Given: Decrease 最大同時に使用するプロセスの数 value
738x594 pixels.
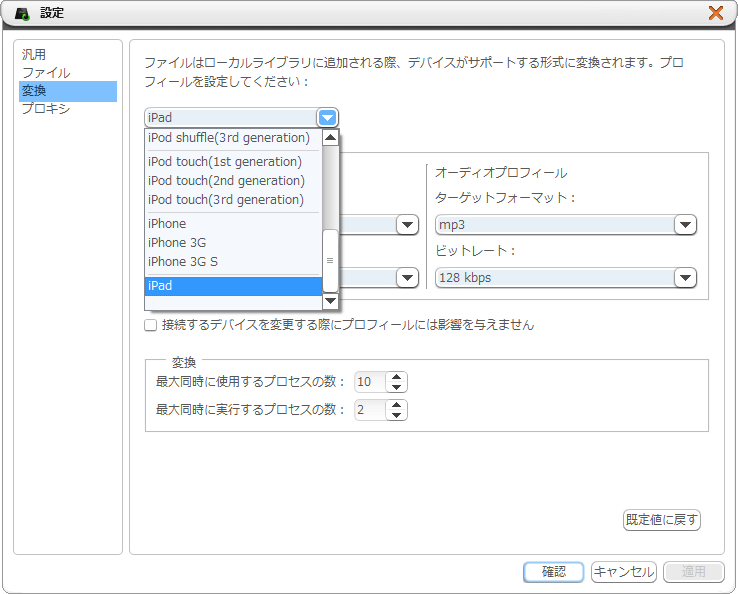Looking at the screenshot, I should (396, 387).
